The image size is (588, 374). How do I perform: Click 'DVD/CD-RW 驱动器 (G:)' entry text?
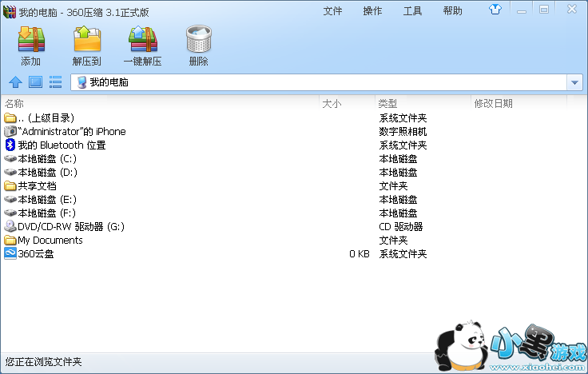71,227
